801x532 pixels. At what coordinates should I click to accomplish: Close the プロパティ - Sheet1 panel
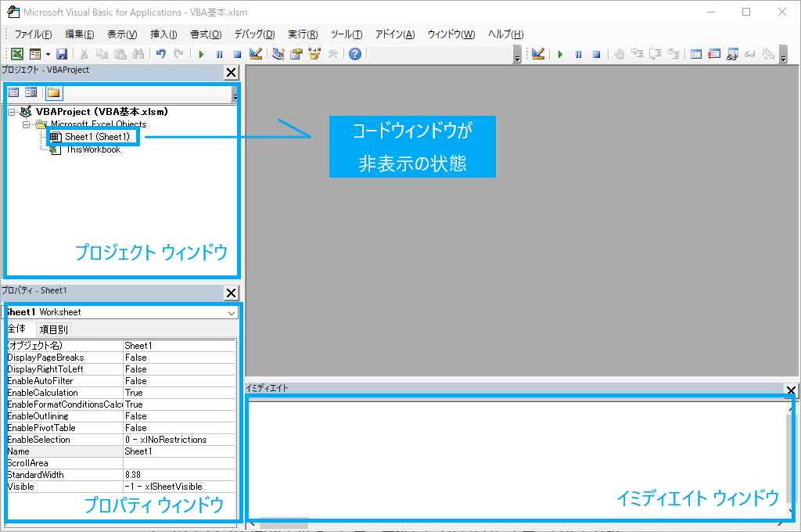tap(232, 293)
